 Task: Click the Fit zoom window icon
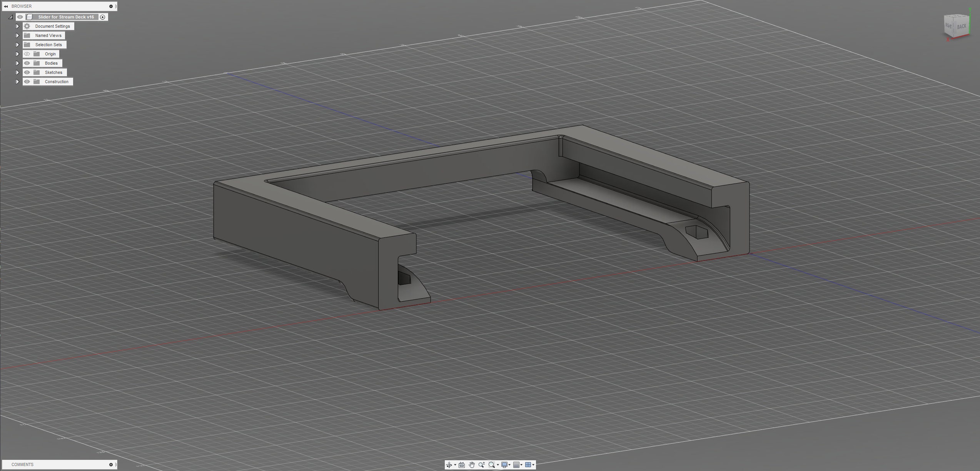[x=492, y=464]
